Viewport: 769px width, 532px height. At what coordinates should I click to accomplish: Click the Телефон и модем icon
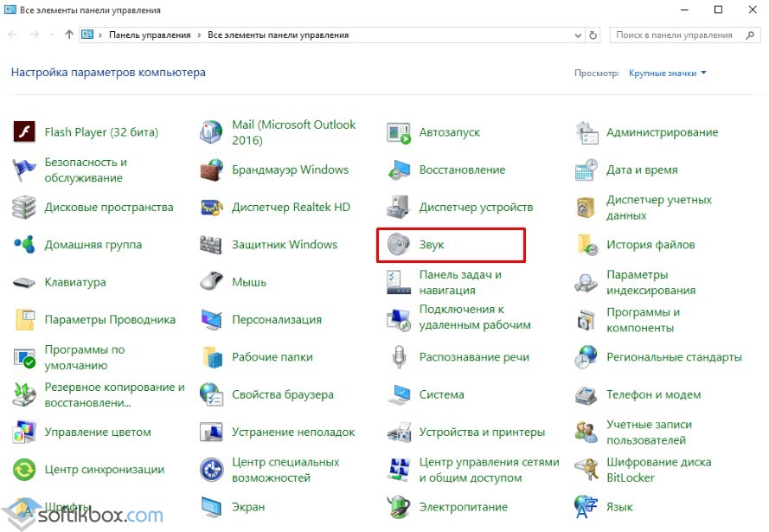[586, 394]
